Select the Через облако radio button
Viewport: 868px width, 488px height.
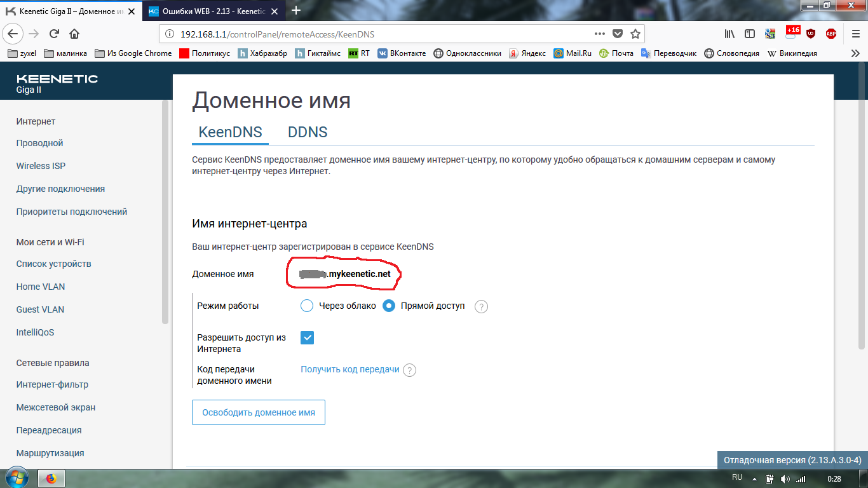pyautogui.click(x=307, y=306)
